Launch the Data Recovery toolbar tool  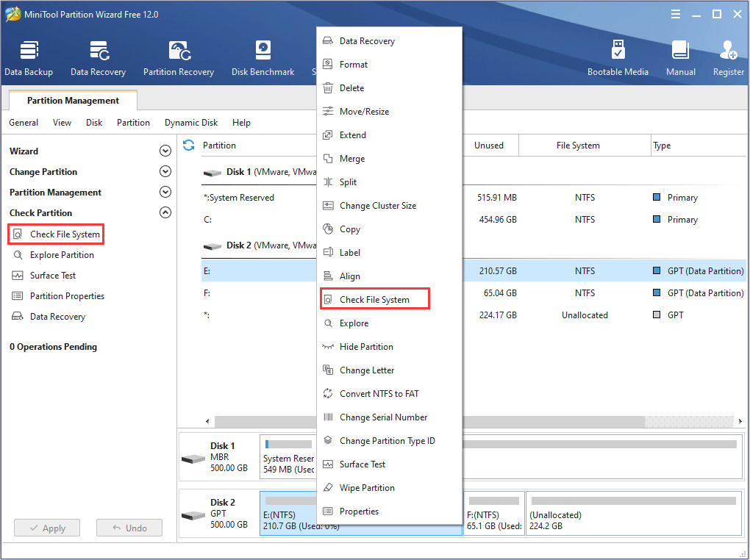coord(98,58)
